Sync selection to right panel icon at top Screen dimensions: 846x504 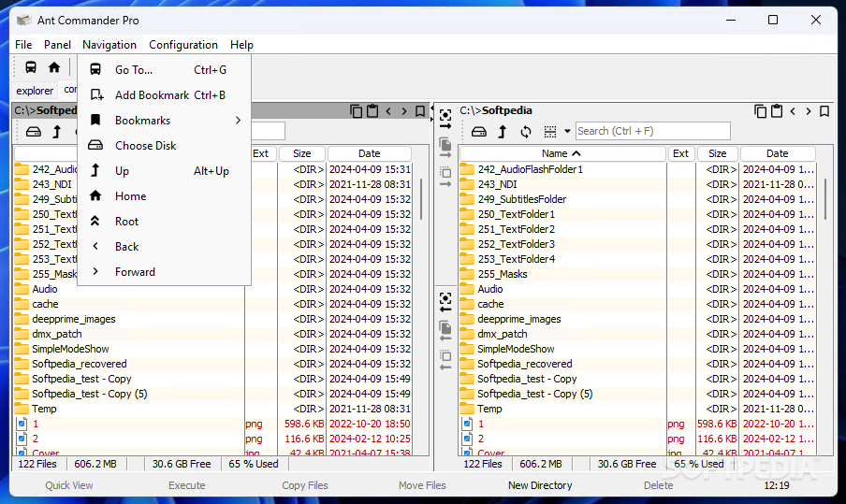[445, 119]
